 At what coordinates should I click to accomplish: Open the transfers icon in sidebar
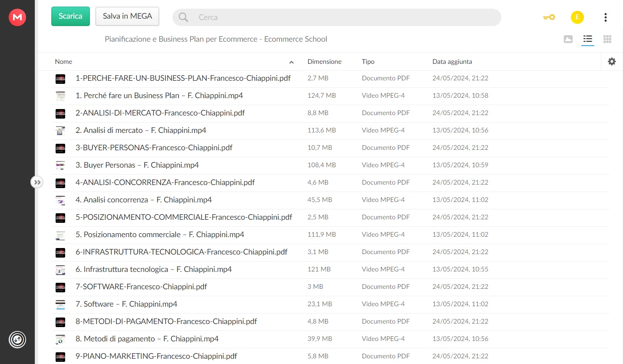17,339
